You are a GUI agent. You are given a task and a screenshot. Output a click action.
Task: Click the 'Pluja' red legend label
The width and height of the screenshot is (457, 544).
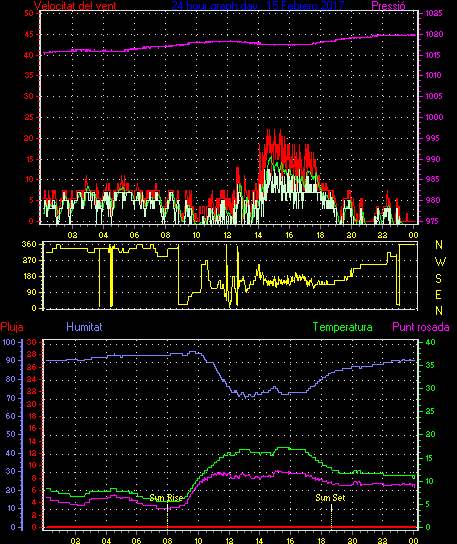click(x=12, y=327)
